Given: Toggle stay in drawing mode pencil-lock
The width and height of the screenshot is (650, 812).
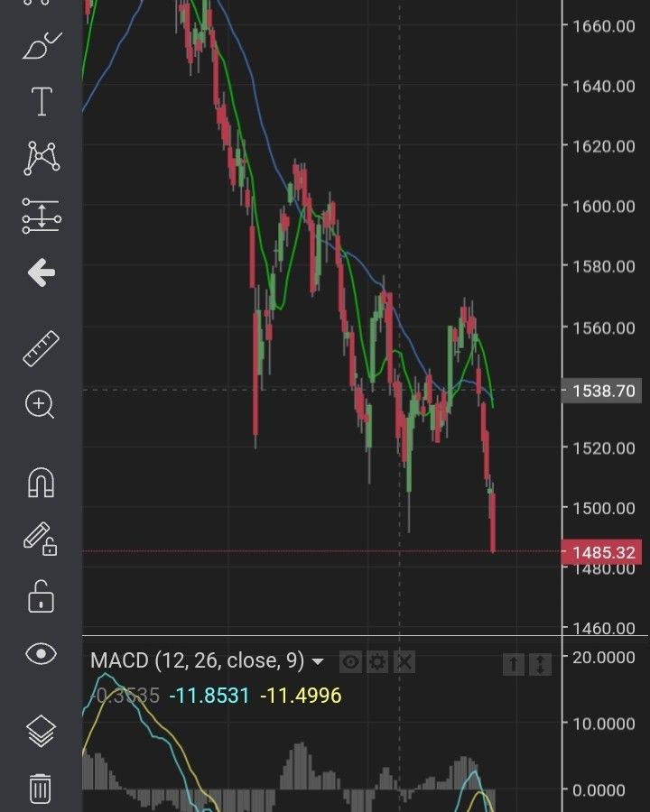Looking at the screenshot, I should [x=41, y=540].
